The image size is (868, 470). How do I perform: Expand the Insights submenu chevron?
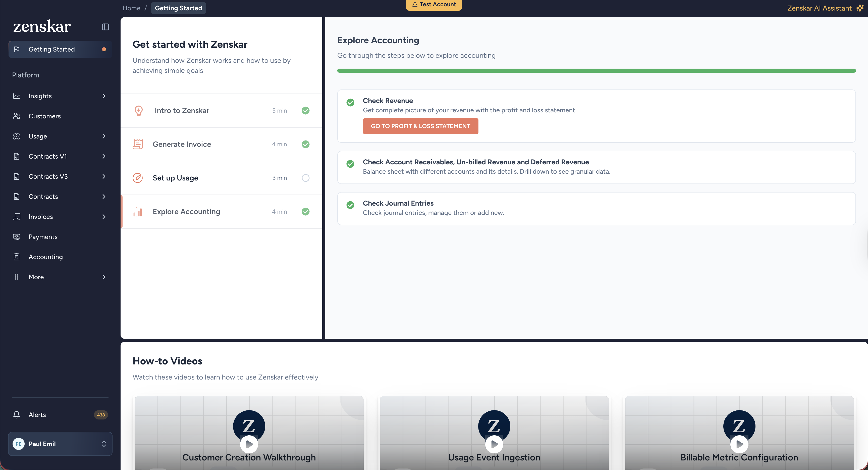[104, 96]
